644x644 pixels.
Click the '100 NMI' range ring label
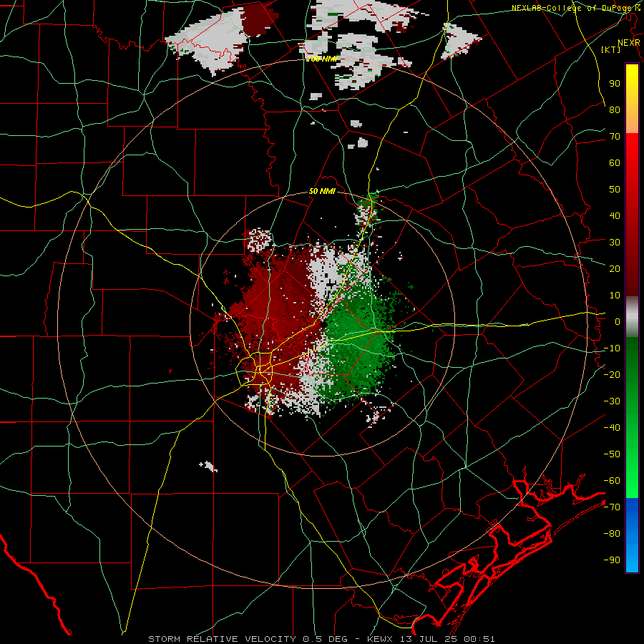tap(321, 59)
